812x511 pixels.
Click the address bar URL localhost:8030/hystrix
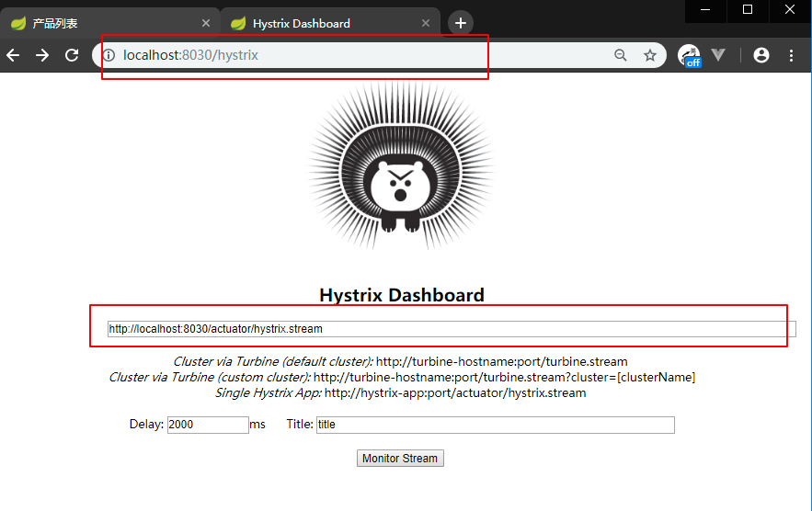tap(190, 55)
